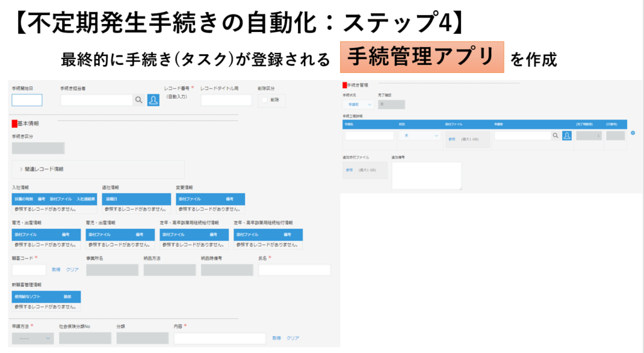Viewport: 644px width, 353px height.
Task: Click 参照 under 追加添付ファイル
Action: tap(348, 170)
